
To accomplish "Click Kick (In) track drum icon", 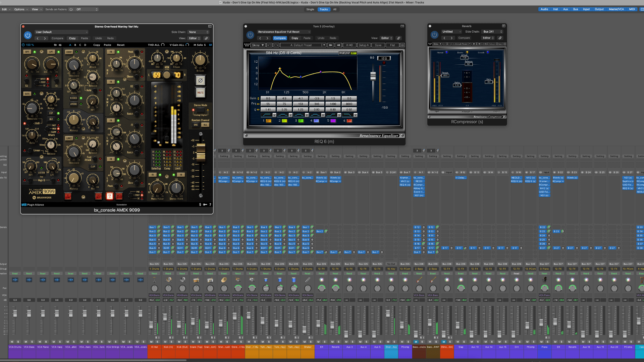I will pyautogui.click(x=168, y=280).
